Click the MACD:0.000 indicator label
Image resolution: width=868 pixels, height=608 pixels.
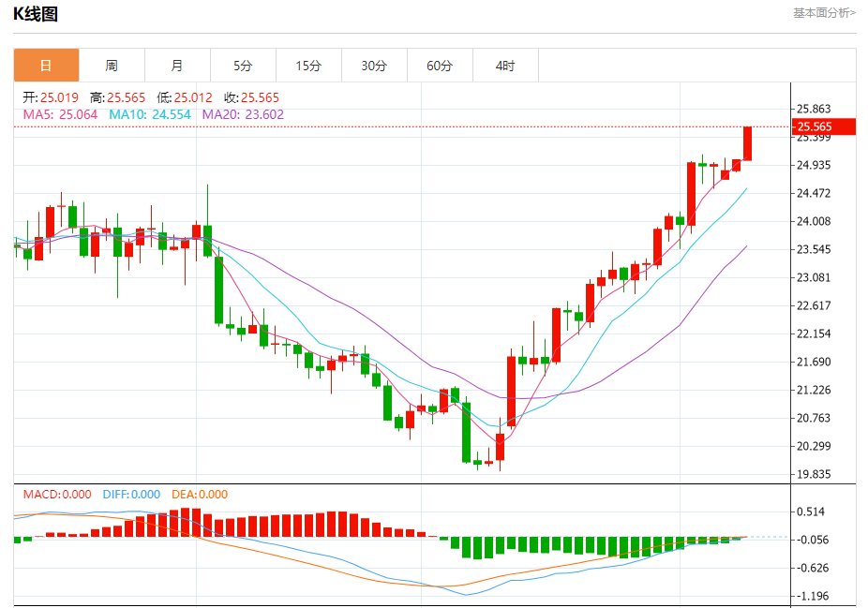[57, 494]
